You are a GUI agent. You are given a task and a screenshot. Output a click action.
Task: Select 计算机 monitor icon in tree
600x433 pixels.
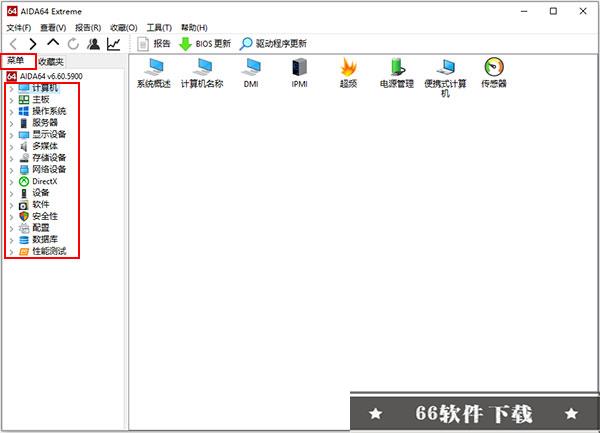tap(24, 88)
